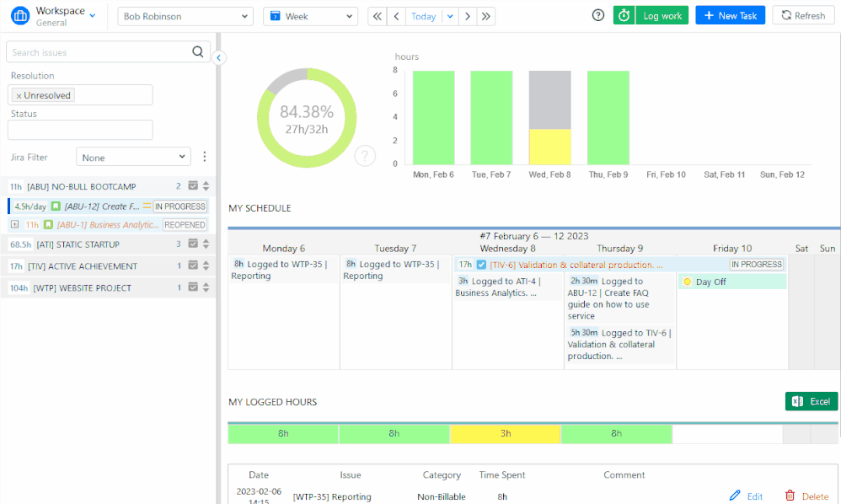Click the New Task button

(x=730, y=15)
